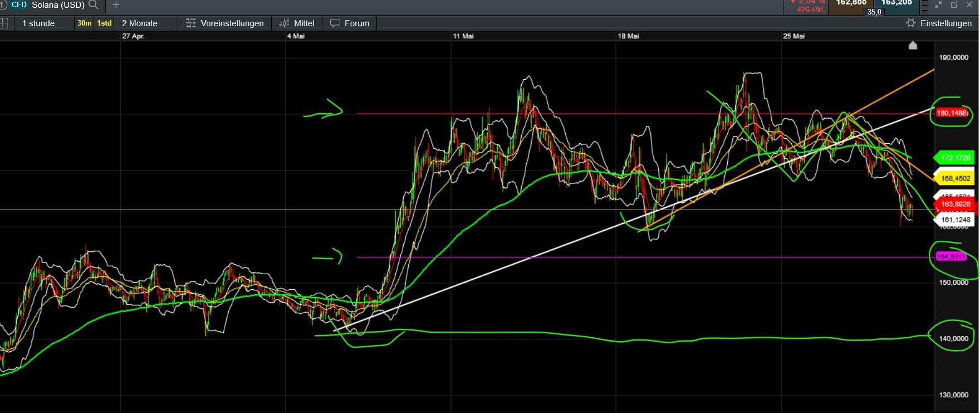
Task: Click the candlestick icon beside Mittel
Action: pos(284,23)
